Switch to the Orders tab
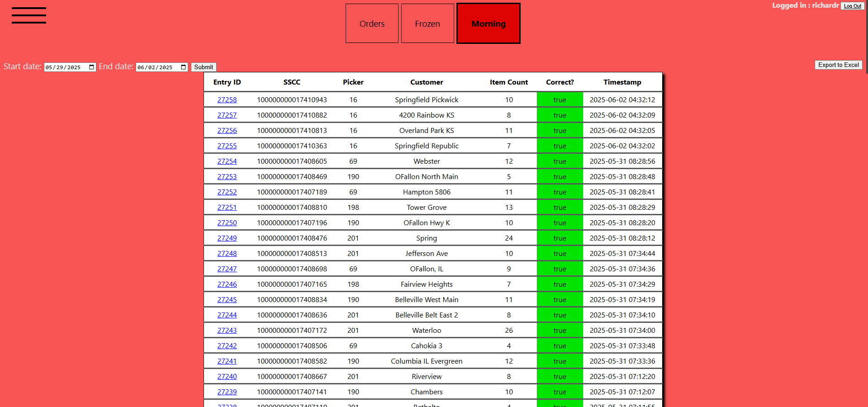The width and height of the screenshot is (868, 407). pos(372,24)
